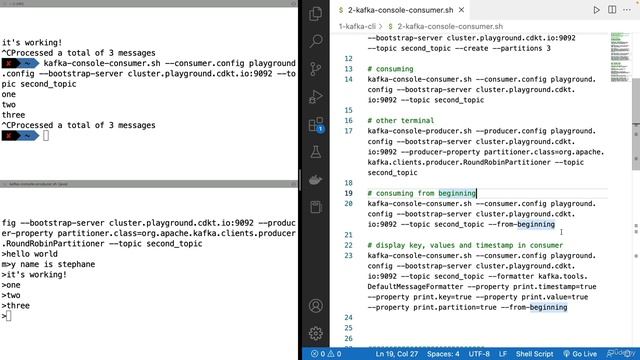Click the top terminal prompt cursor
Viewport: 640px width, 360px height.
46,136
